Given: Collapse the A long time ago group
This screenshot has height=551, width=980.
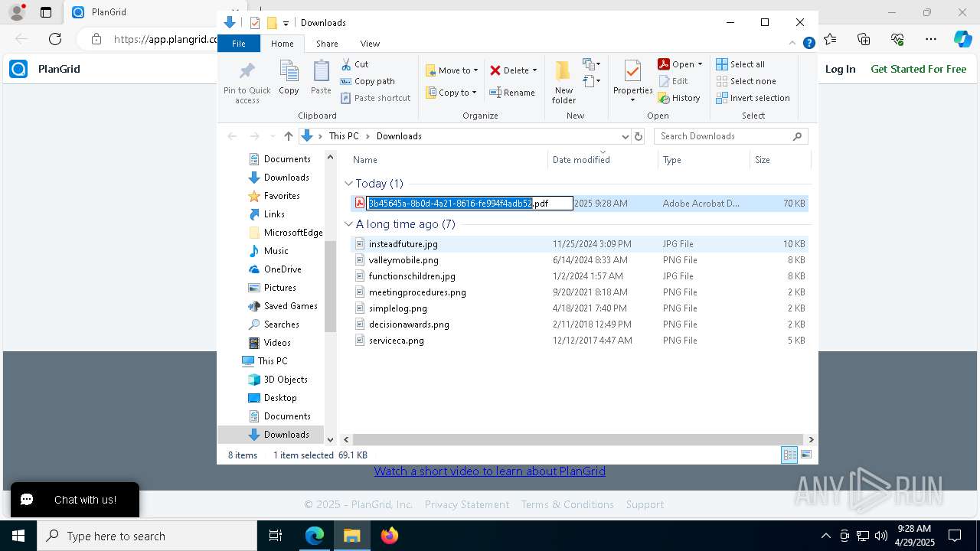Looking at the screenshot, I should tap(348, 224).
